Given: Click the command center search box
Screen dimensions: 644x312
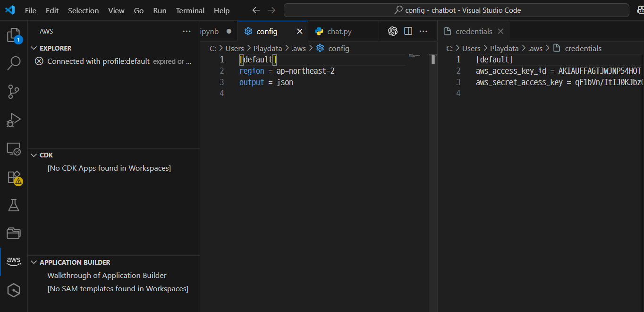Looking at the screenshot, I should (x=456, y=10).
